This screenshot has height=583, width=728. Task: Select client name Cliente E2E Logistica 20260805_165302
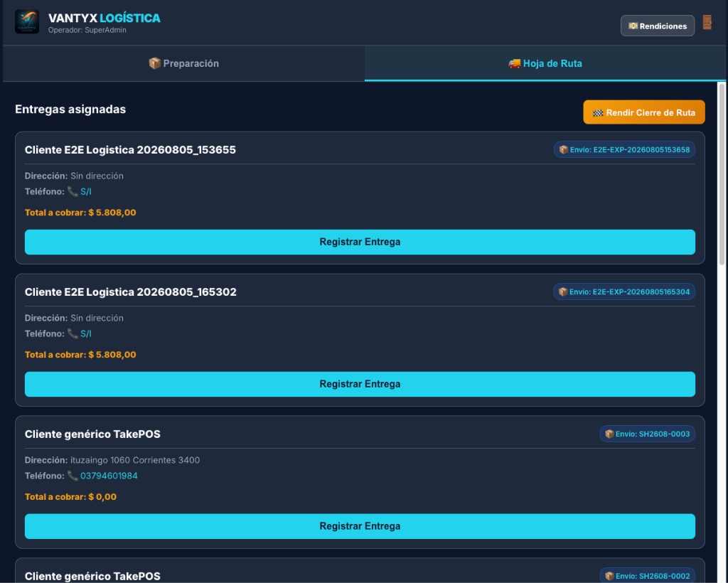click(x=131, y=292)
